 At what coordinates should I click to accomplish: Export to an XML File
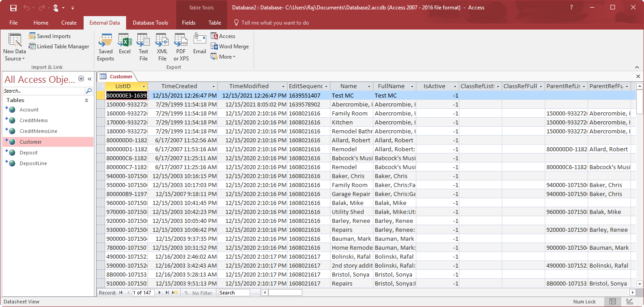click(x=162, y=47)
